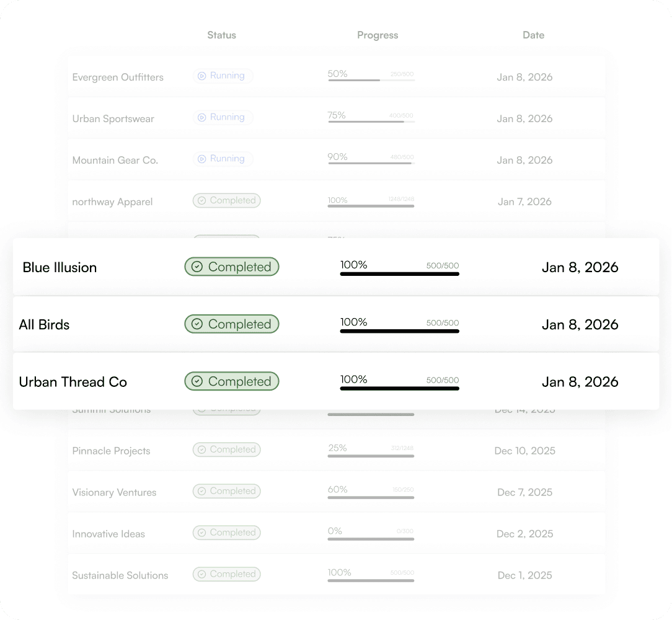The image size is (672, 620).
Task: Click the play icon in Urban Sportswear's Running badge
Action: coord(202,117)
